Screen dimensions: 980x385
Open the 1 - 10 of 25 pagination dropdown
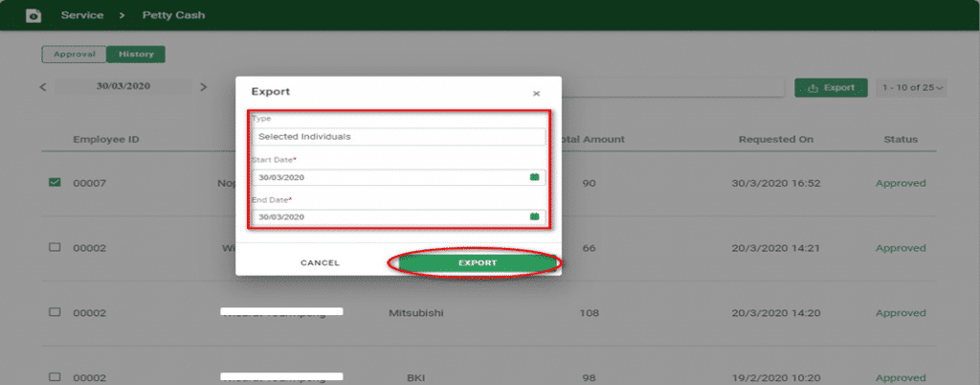(x=912, y=88)
